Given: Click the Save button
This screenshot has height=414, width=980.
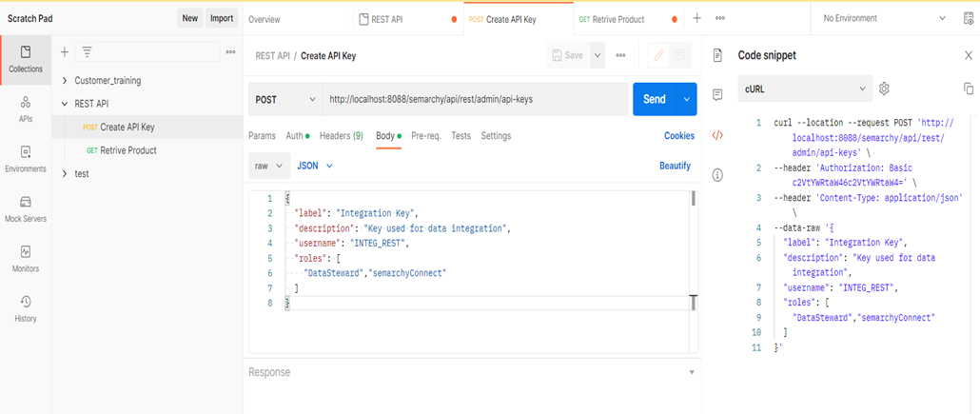Looking at the screenshot, I should 568,55.
